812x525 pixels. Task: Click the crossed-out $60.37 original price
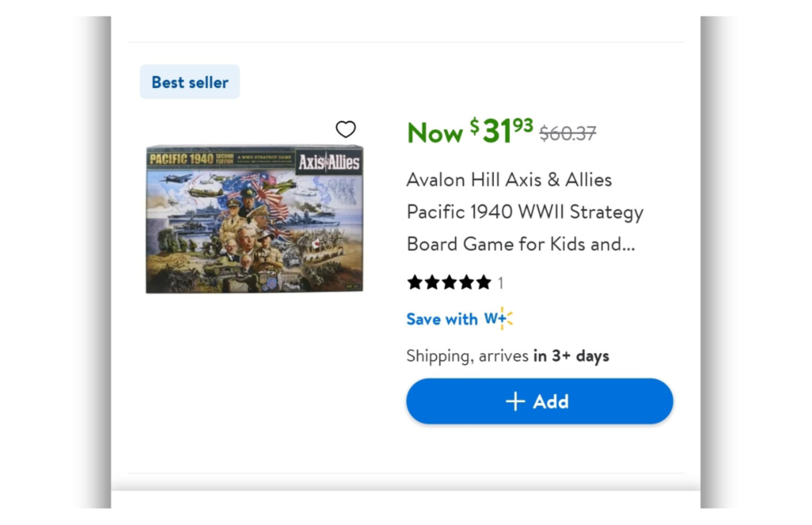click(568, 133)
